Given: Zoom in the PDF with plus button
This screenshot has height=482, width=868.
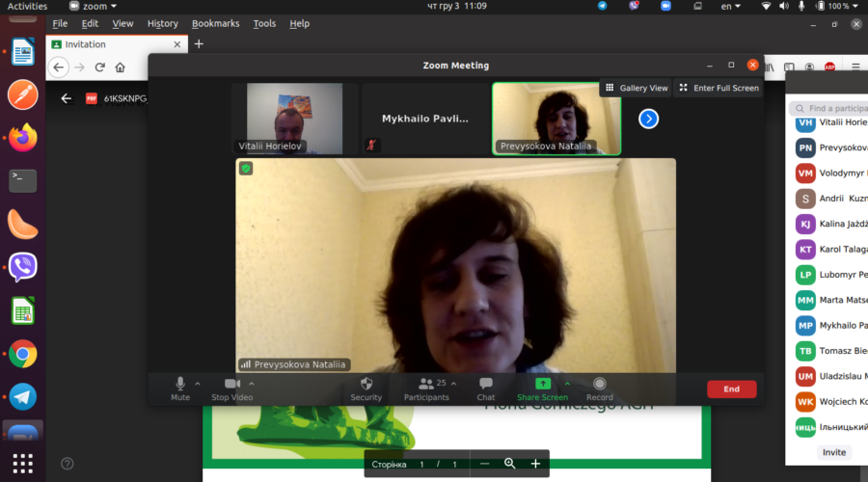Looking at the screenshot, I should pos(535,464).
